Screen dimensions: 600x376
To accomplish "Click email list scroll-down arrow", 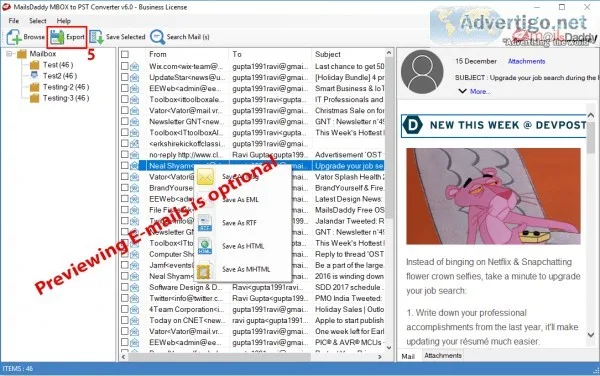I will [x=389, y=348].
